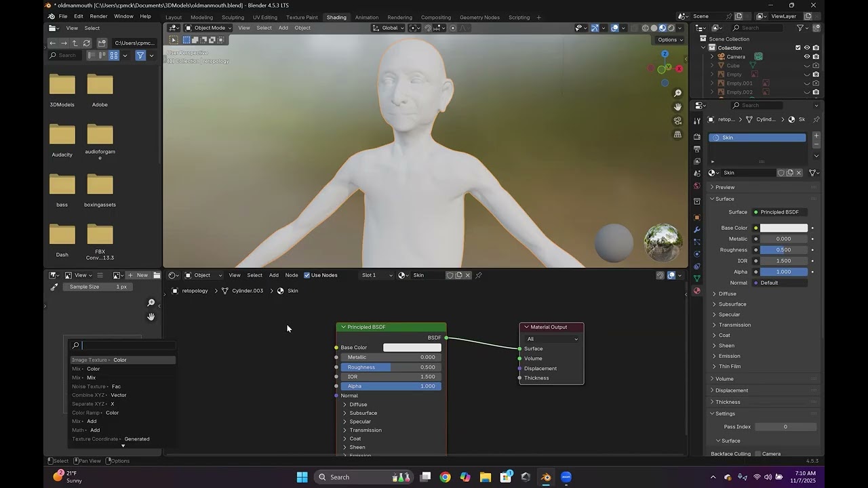868x488 pixels.
Task: Collapse the Surface panel
Action: pos(724,199)
